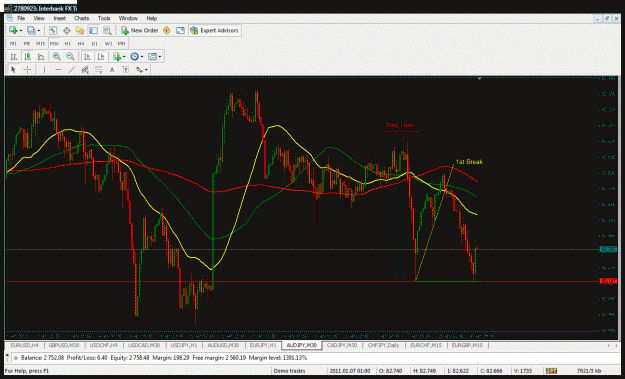Select the Equidistant Channel tool
The image size is (625, 379).
85,70
